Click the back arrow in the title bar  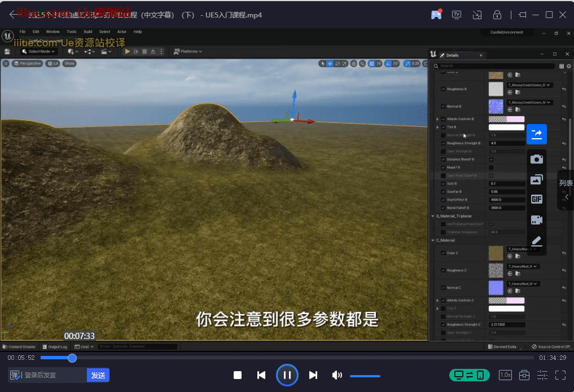click(13, 15)
